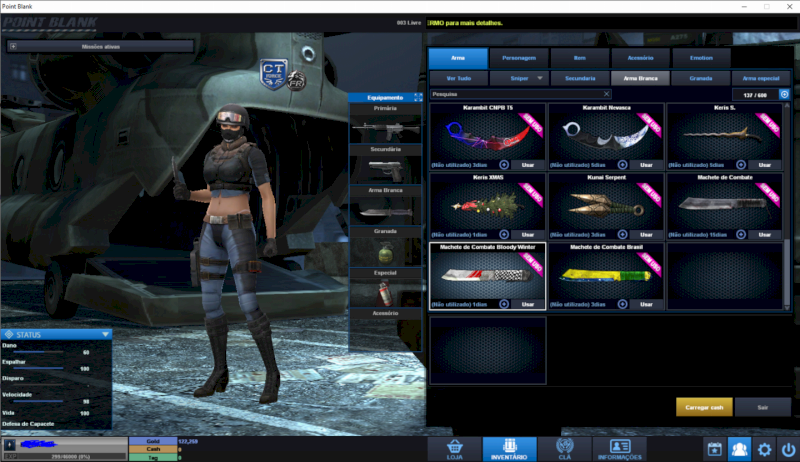Click the Gold balance label
The height and width of the screenshot is (462, 800).
tap(153, 441)
